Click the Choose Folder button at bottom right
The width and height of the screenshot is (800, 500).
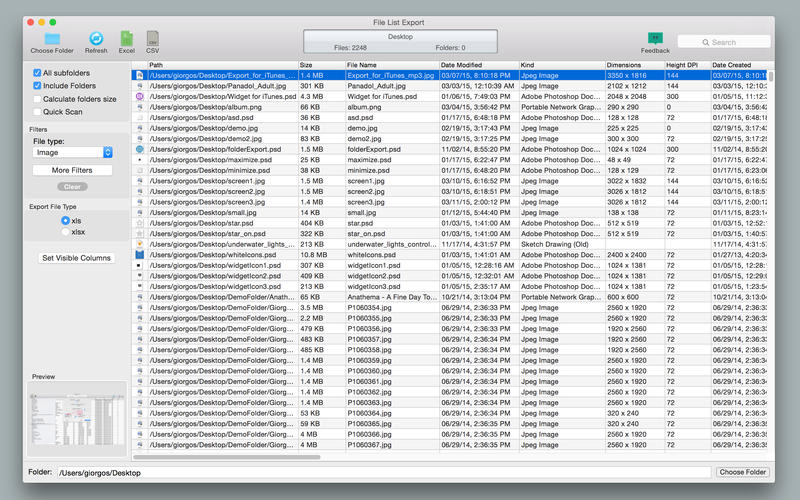tap(741, 472)
